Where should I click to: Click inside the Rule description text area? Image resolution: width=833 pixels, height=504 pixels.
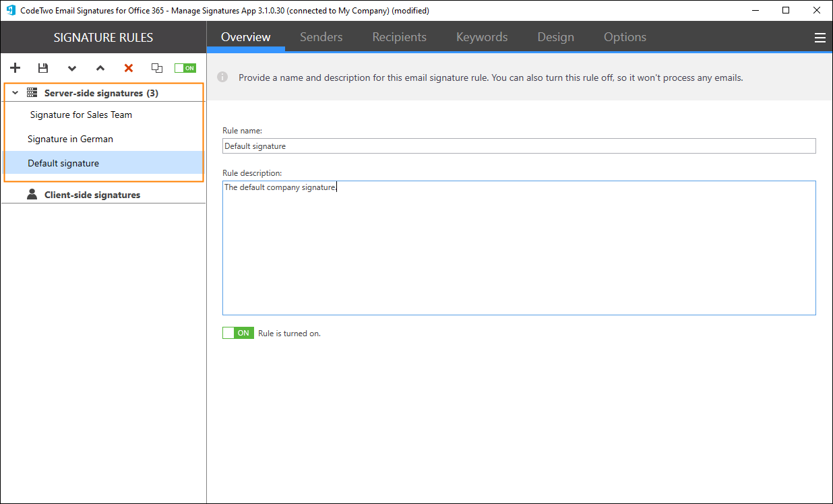click(518, 249)
